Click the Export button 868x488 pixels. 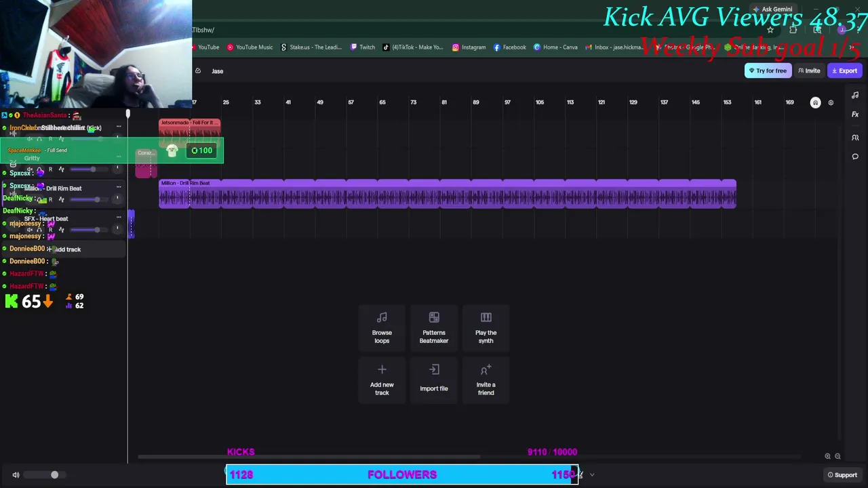click(844, 70)
